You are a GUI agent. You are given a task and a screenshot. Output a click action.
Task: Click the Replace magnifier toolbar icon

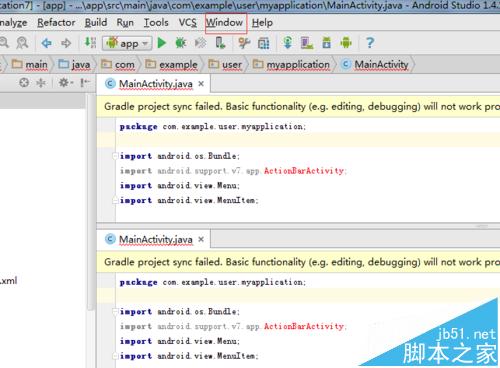[22, 43]
